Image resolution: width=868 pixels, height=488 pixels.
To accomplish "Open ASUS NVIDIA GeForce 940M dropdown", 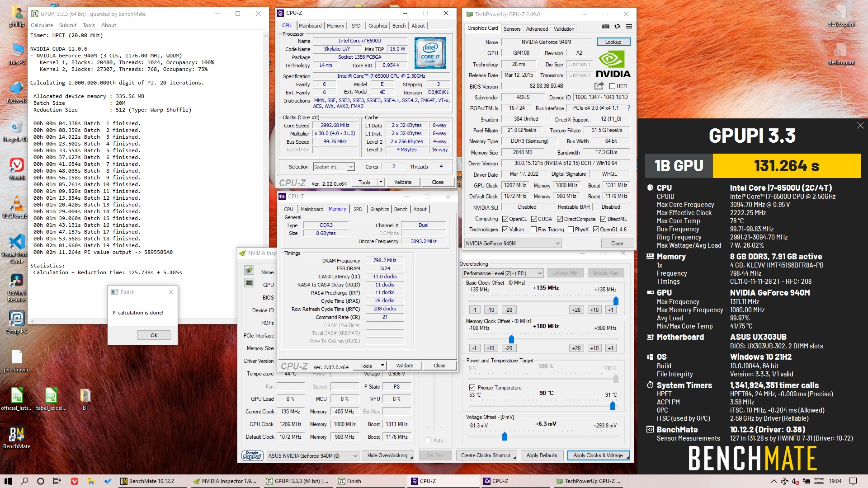I will [313, 455].
